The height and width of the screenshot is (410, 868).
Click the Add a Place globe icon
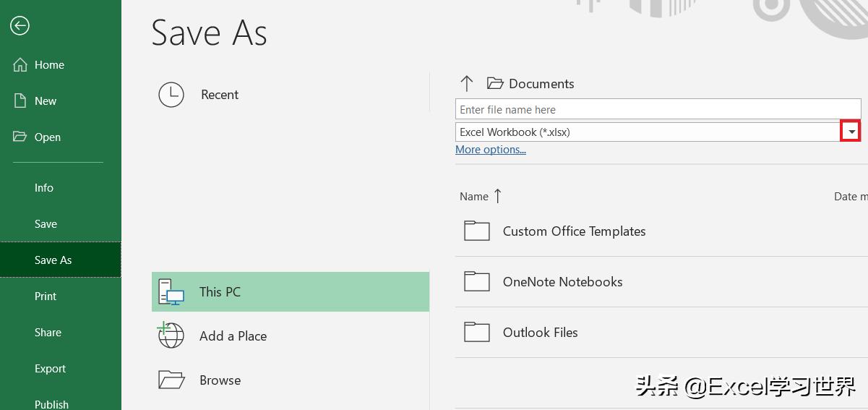171,336
